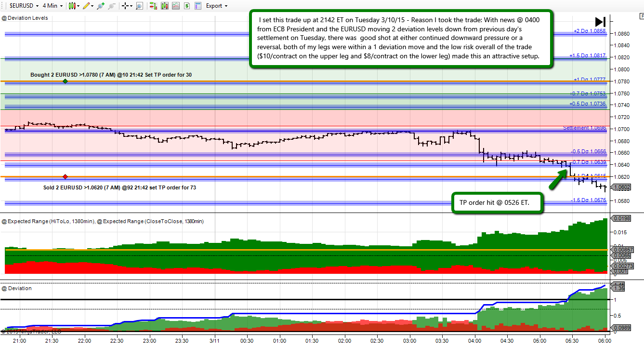The height and width of the screenshot is (347, 644).
Task: Click the zoom out magnifier icon
Action: point(111,6)
